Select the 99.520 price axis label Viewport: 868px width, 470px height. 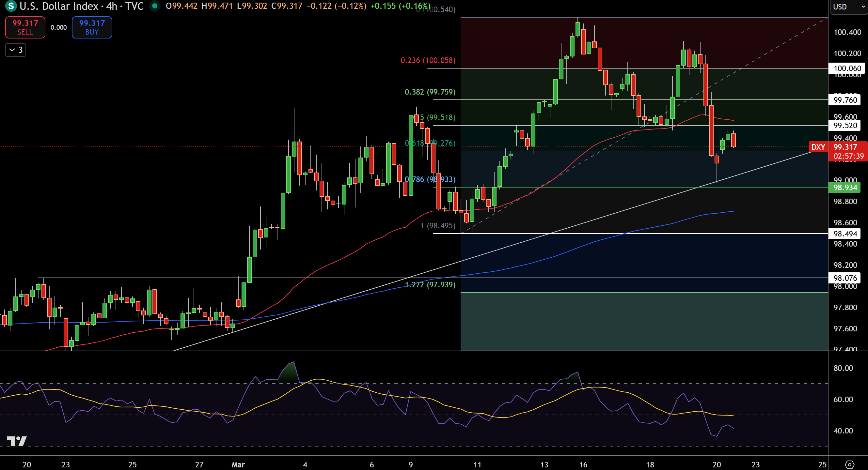pos(845,126)
